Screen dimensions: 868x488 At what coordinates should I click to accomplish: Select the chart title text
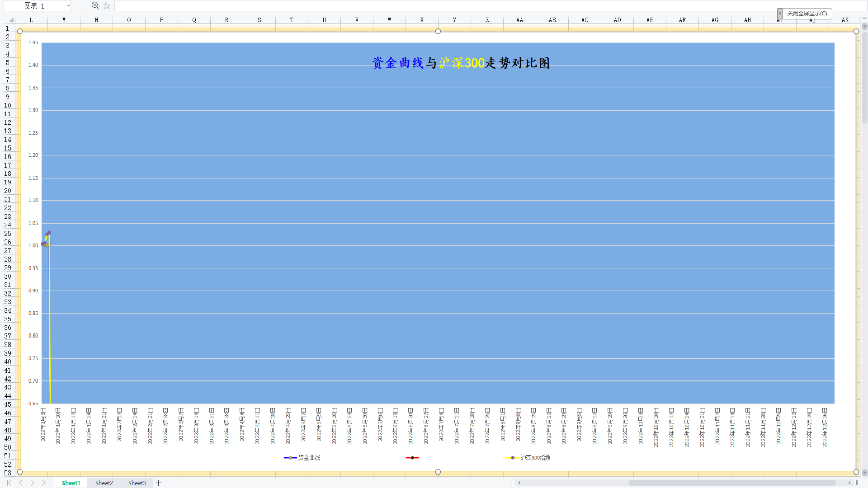(461, 63)
